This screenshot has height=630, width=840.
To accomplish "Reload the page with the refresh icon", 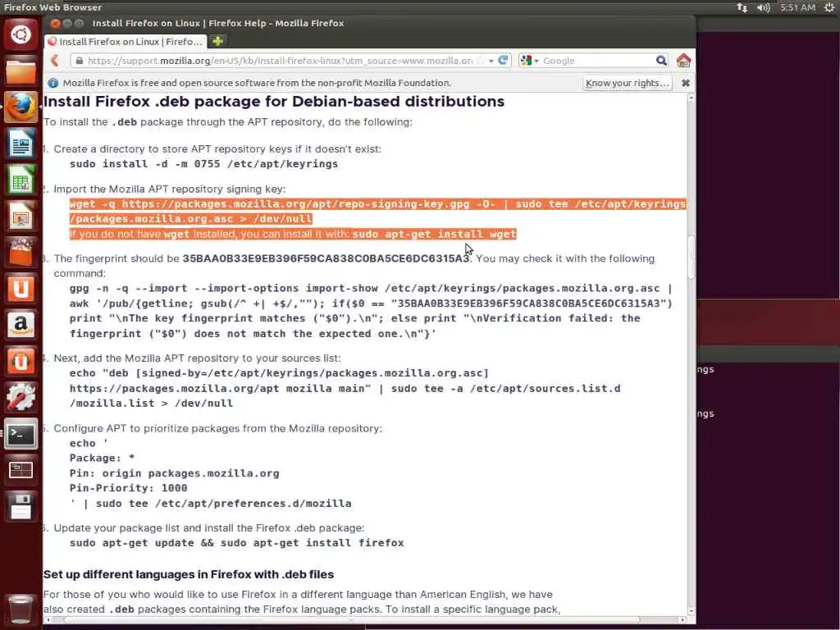I will click(503, 61).
